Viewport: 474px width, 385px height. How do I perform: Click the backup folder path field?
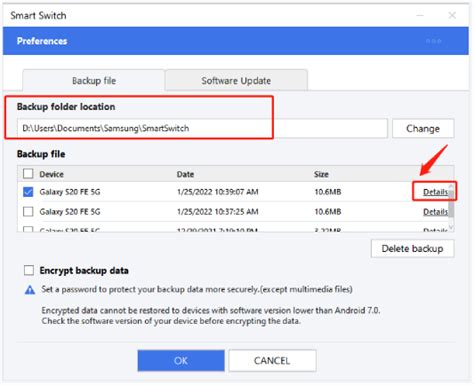click(202, 128)
